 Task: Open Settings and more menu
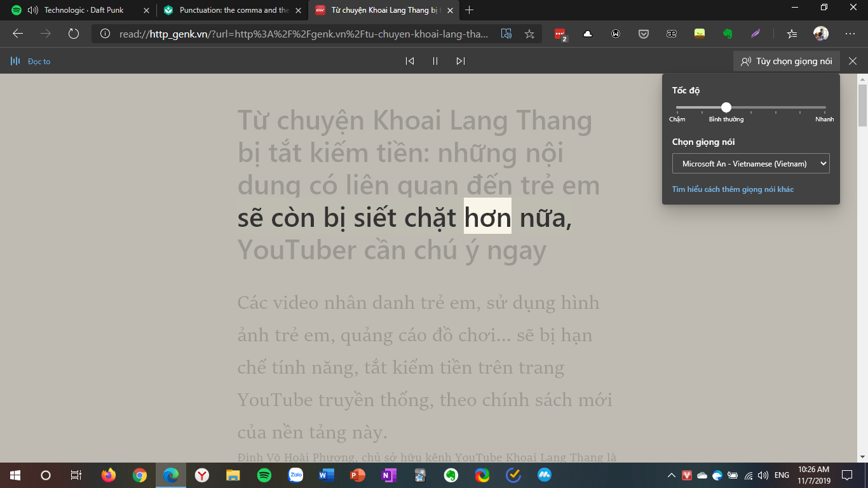[x=850, y=34]
